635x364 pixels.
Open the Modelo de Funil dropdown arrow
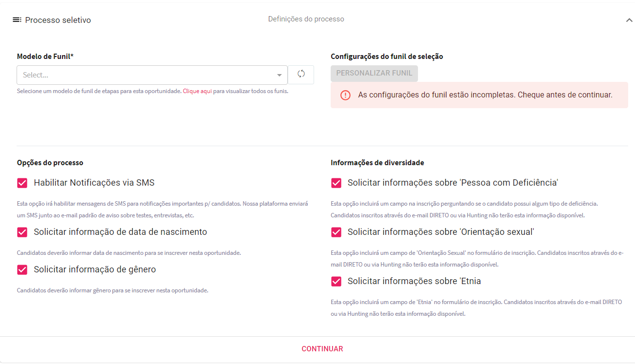tap(279, 76)
